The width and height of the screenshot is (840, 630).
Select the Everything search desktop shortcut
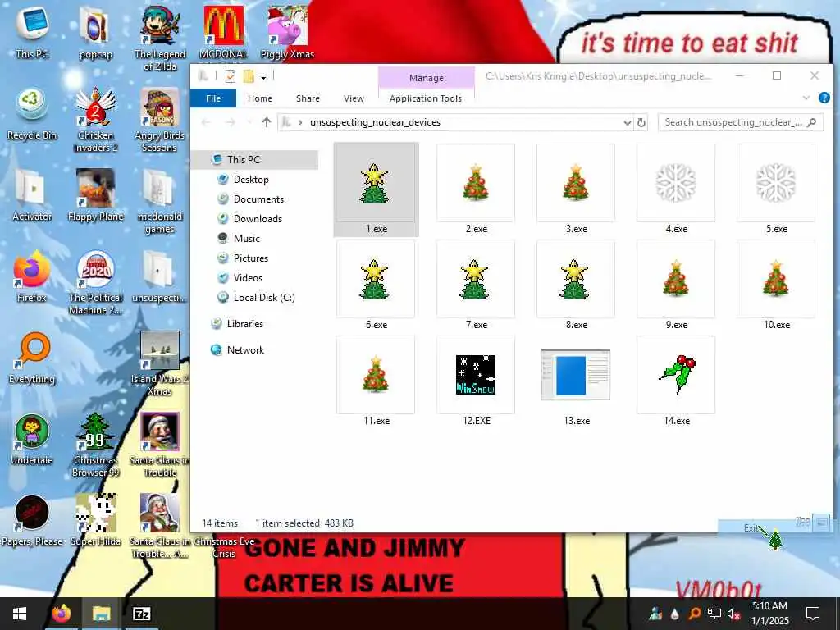coord(32,358)
